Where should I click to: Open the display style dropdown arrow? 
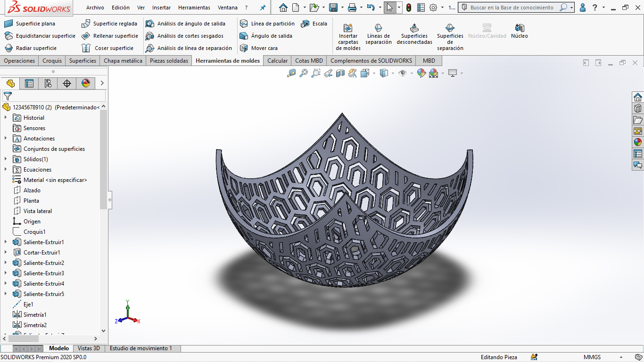point(393,73)
